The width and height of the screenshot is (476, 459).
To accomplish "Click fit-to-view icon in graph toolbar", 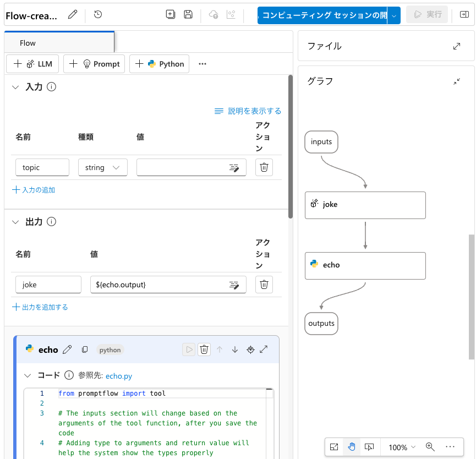I will pyautogui.click(x=334, y=447).
